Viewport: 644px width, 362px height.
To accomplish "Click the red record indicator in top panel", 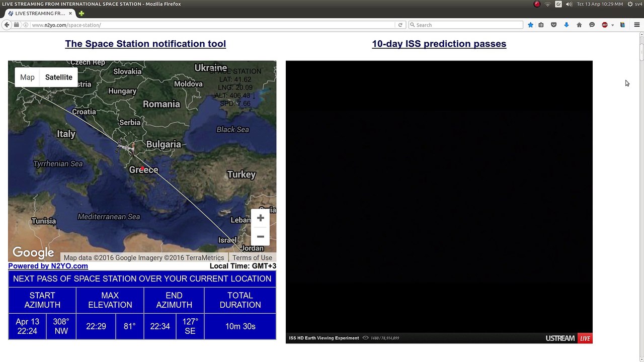I will (537, 4).
